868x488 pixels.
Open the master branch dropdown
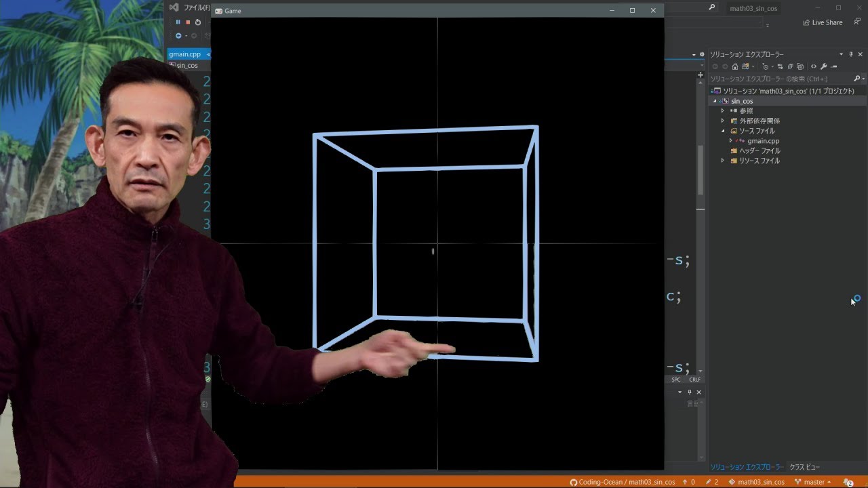[813, 482]
